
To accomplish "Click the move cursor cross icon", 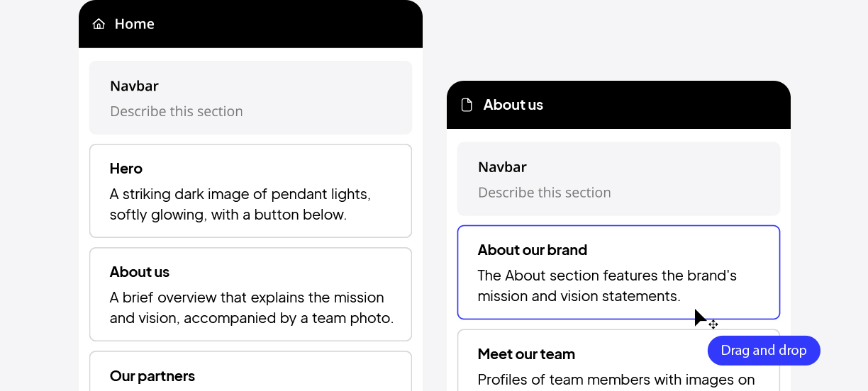I will [x=713, y=324].
